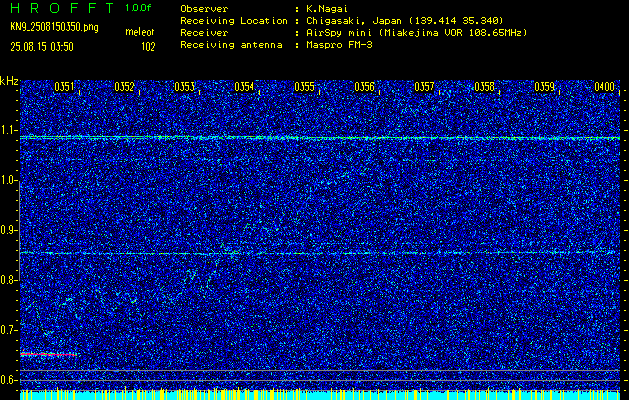Viewport: 629px width, 400px height.
Task: Click the 0.8 kHz axis label
Action: (8, 280)
